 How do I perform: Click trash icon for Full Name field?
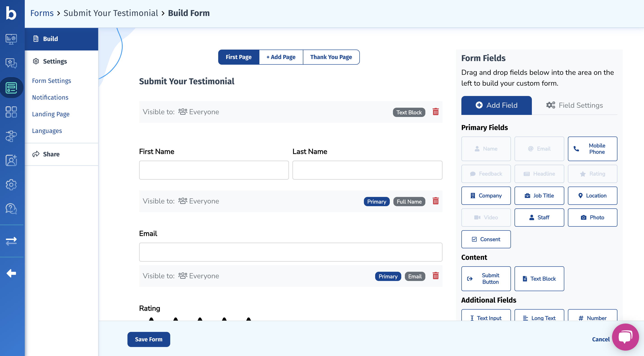pos(435,201)
